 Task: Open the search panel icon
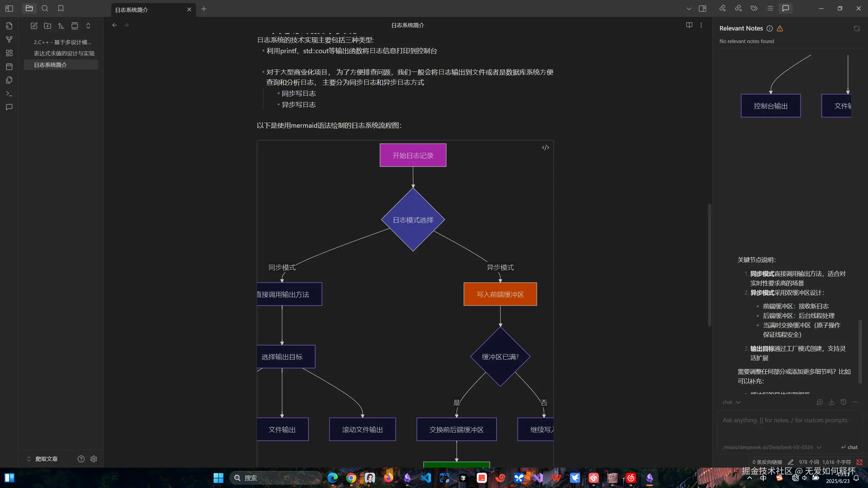tap(45, 8)
